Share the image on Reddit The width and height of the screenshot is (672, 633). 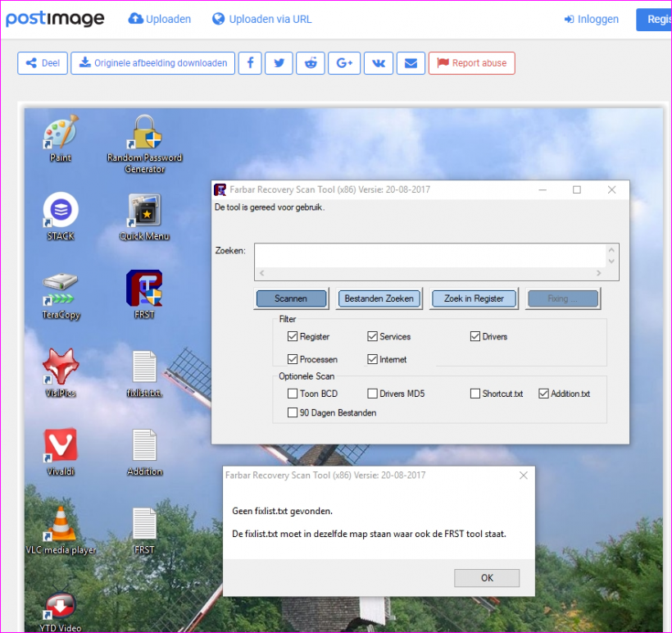(311, 63)
